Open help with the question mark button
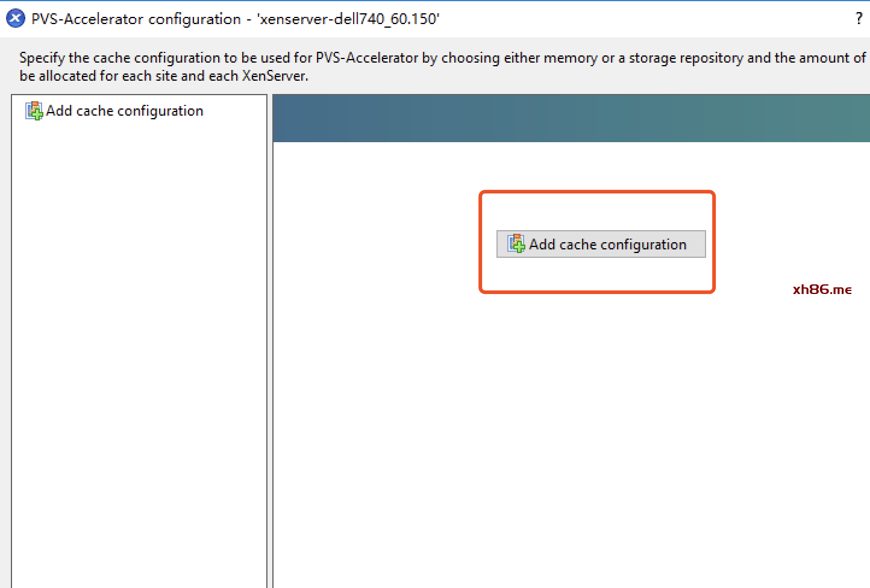 click(x=859, y=19)
